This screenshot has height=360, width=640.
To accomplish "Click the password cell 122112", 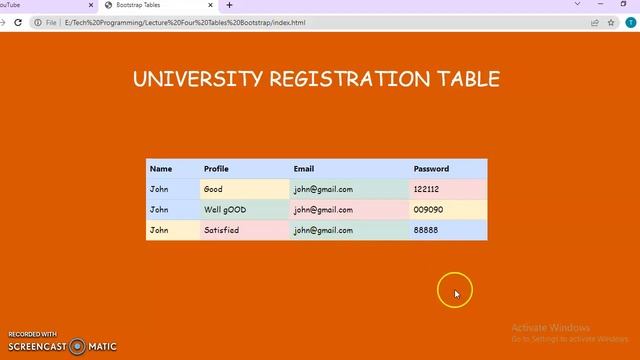I will pyautogui.click(x=448, y=189).
